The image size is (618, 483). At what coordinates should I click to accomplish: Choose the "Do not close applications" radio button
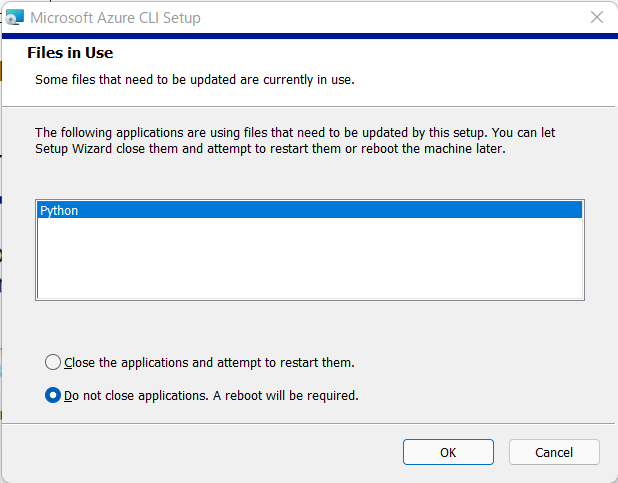pos(53,395)
